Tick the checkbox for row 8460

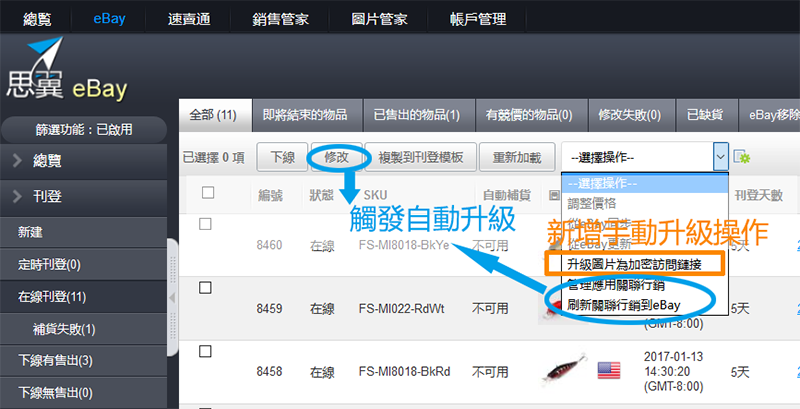coord(205,223)
